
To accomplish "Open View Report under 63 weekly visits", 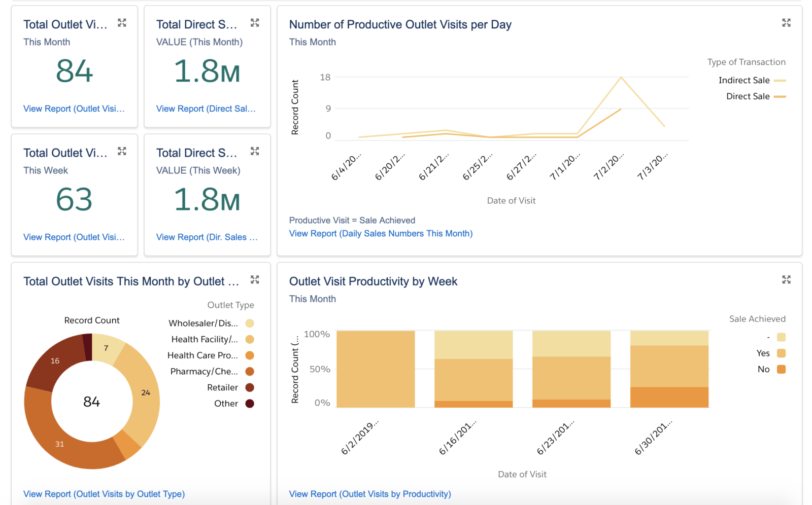I will coord(74,237).
